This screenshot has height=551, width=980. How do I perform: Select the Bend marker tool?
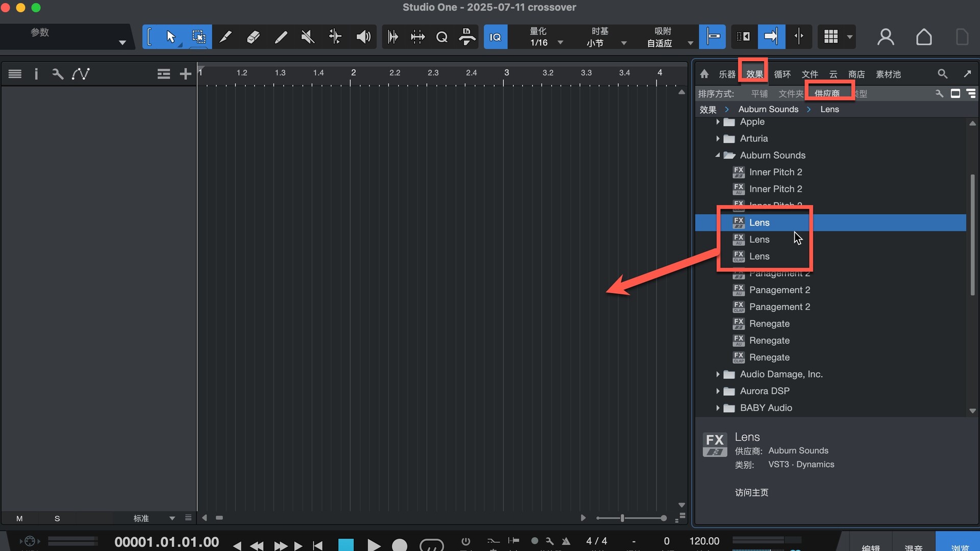tap(335, 37)
